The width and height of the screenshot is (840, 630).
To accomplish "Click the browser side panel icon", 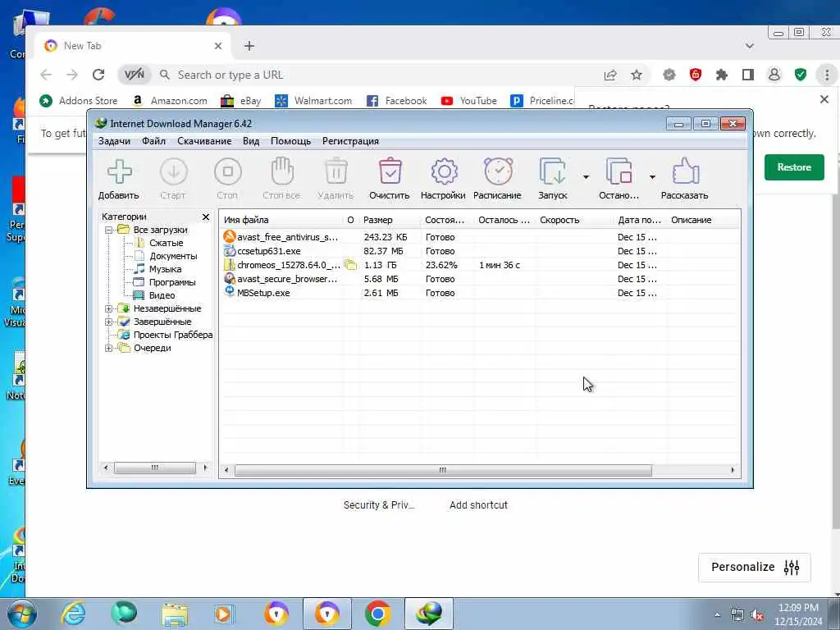I will (x=748, y=75).
